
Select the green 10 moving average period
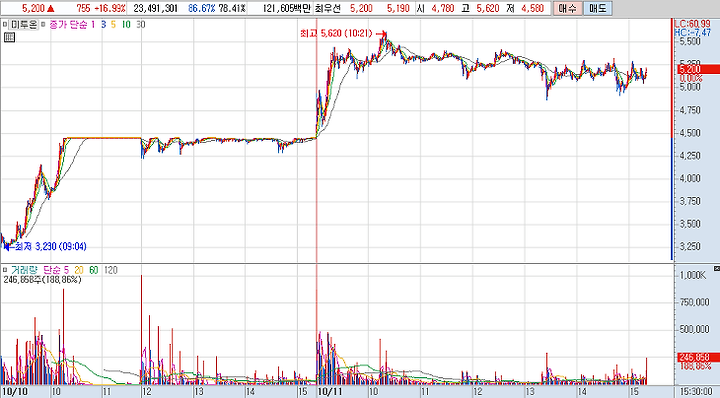click(x=126, y=25)
